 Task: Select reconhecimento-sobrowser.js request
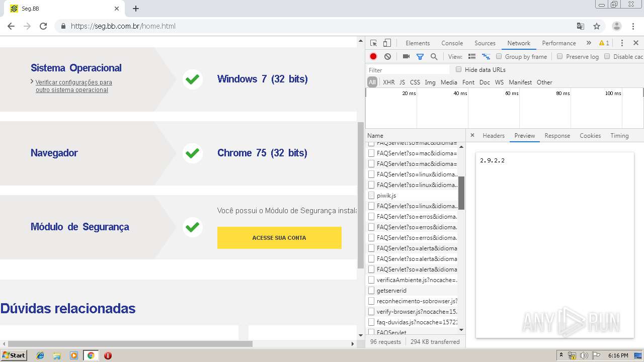[x=412, y=301]
